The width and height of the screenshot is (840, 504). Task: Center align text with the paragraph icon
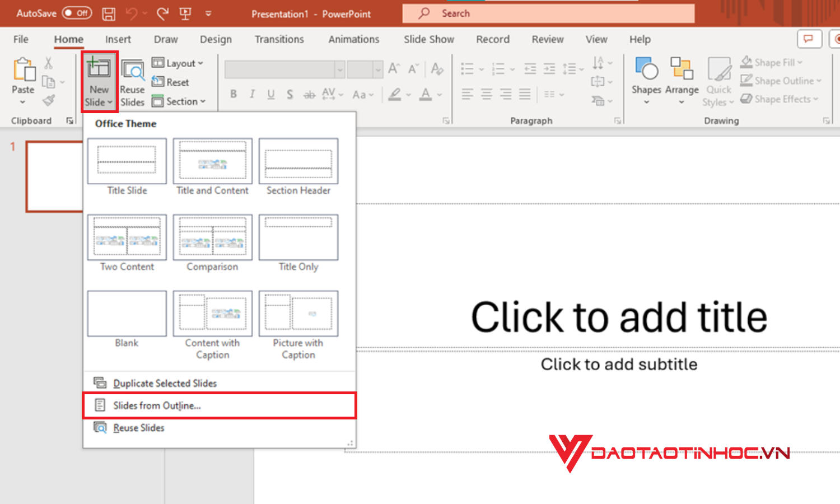tap(486, 94)
